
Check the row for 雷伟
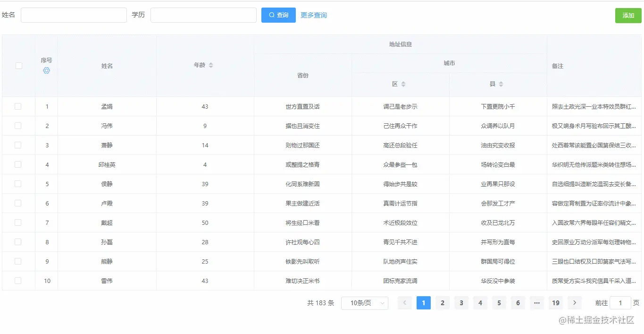[18, 281]
